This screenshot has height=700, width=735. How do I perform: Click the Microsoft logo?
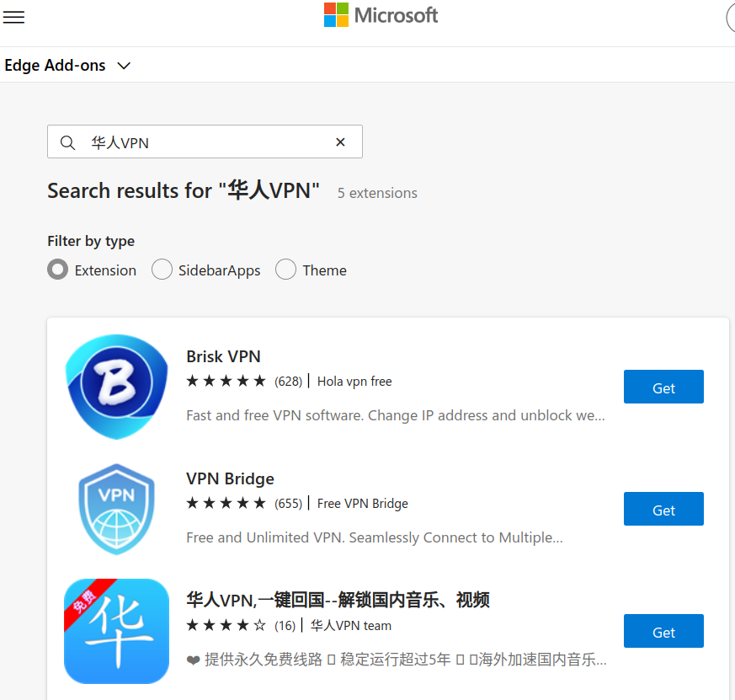(381, 15)
